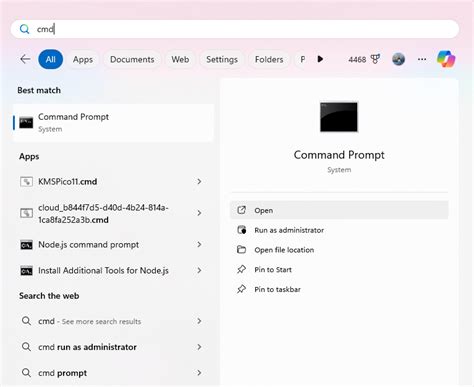
Task: Open Install Additional Tools for Node.js
Action: pos(113,270)
